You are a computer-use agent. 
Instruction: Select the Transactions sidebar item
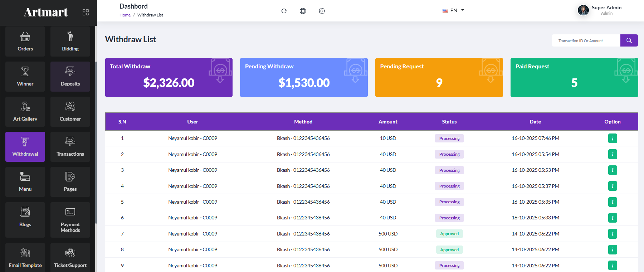pyautogui.click(x=70, y=147)
